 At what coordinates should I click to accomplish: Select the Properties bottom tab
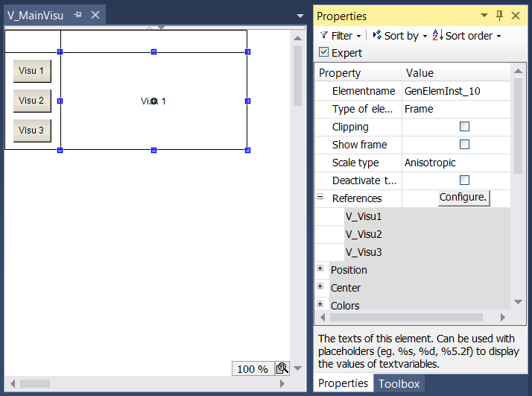click(x=343, y=383)
